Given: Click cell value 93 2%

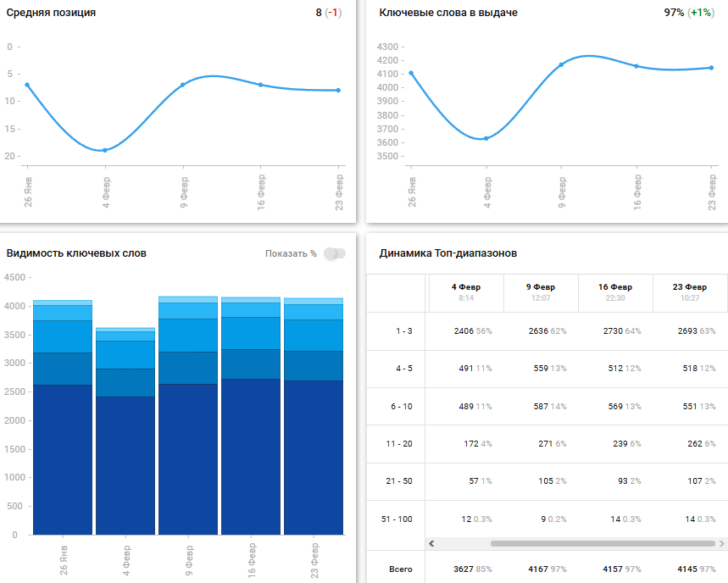Looking at the screenshot, I should point(630,480).
